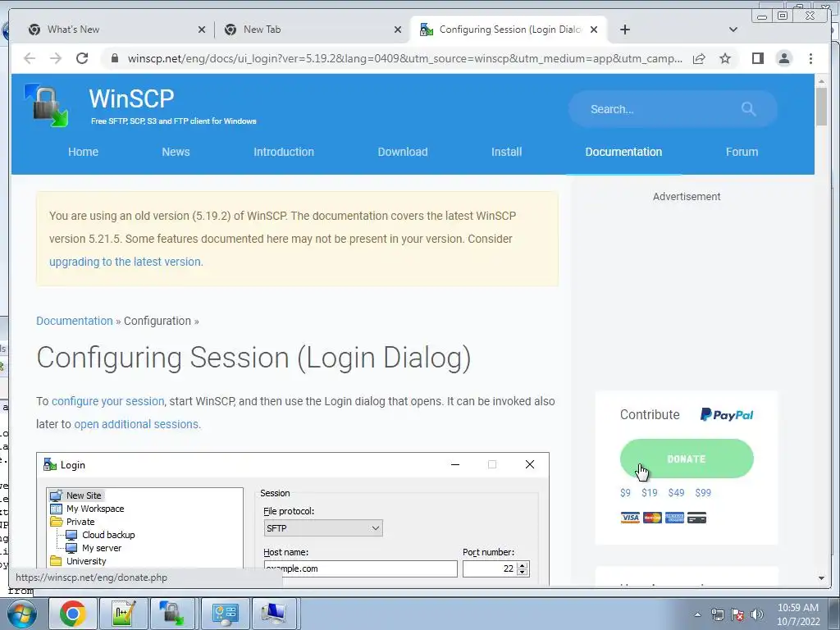Increase the Port number with the up spinner
The height and width of the screenshot is (630, 840).
[x=523, y=564]
